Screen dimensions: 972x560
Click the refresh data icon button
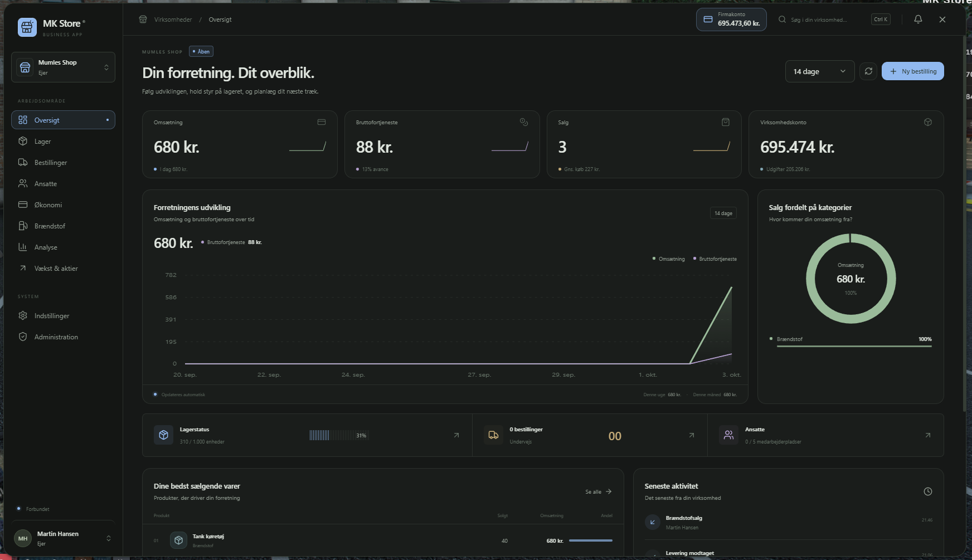click(868, 71)
